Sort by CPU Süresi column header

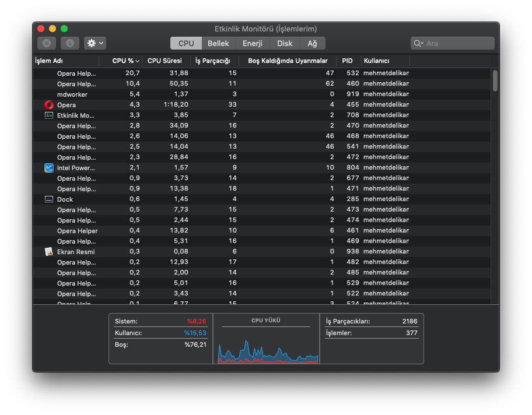(x=164, y=61)
